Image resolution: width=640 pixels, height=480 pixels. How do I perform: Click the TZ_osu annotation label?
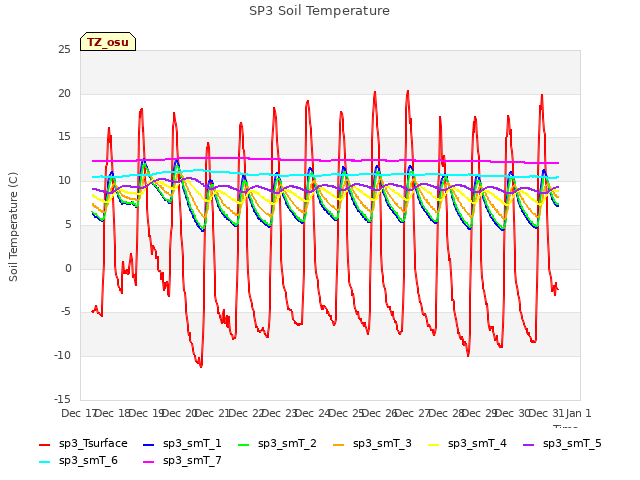click(x=108, y=42)
